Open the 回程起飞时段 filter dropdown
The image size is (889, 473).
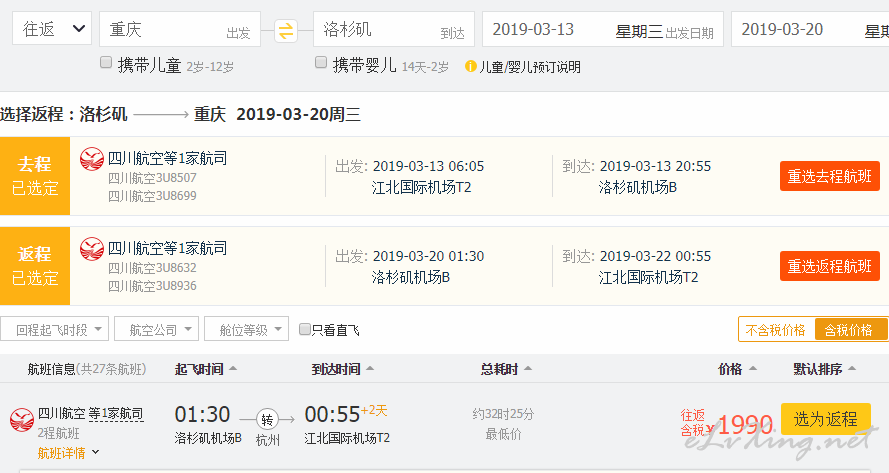click(54, 329)
